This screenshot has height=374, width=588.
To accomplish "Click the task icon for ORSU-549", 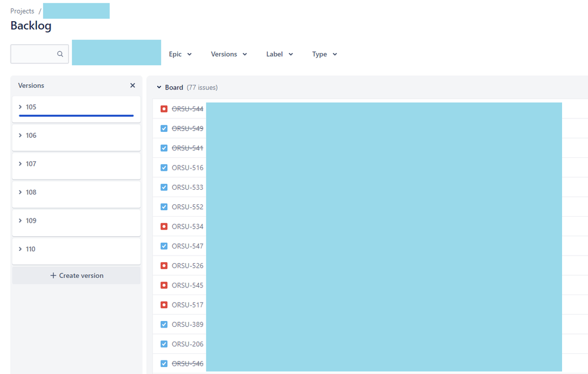I will pyautogui.click(x=164, y=128).
